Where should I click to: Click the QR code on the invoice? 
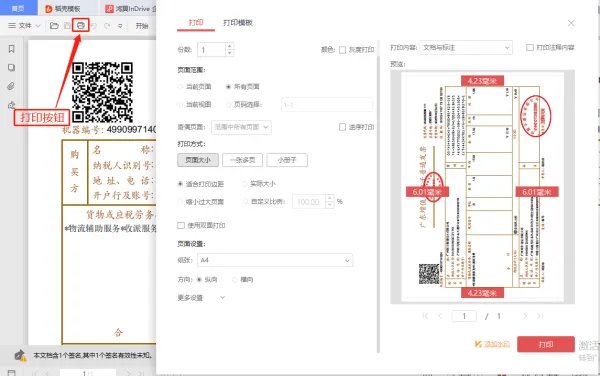(x=103, y=92)
